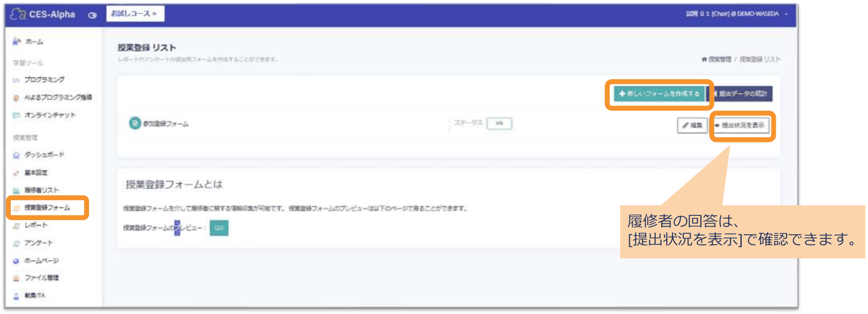The width and height of the screenshot is (868, 314).
Task: Click the ダッシュボード icon
Action: [16, 155]
